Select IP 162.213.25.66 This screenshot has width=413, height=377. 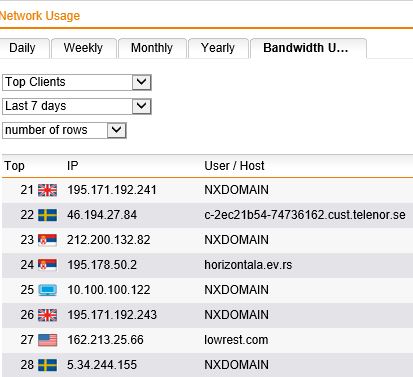(x=105, y=340)
